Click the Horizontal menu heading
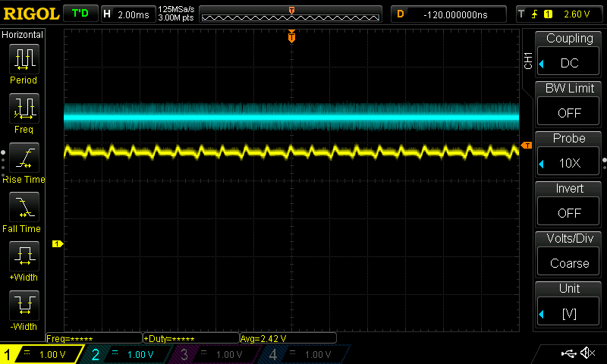This screenshot has height=364, width=607. pos(23,35)
